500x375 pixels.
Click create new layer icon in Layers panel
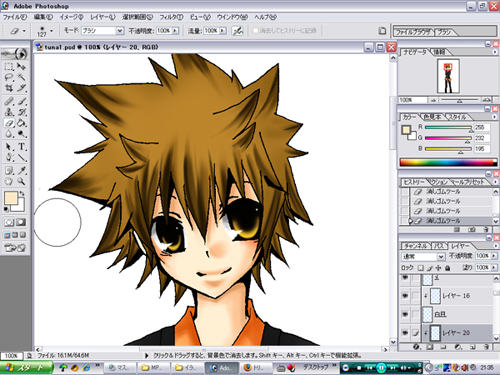coord(473,347)
